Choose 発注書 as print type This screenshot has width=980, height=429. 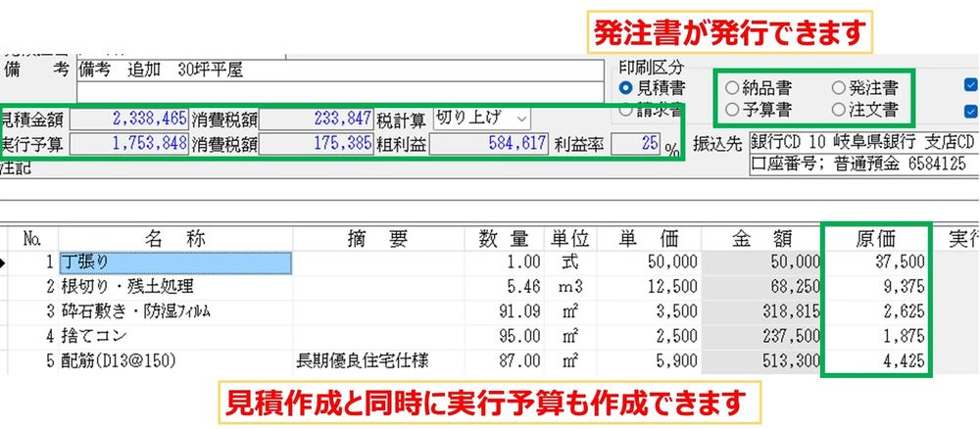click(838, 87)
